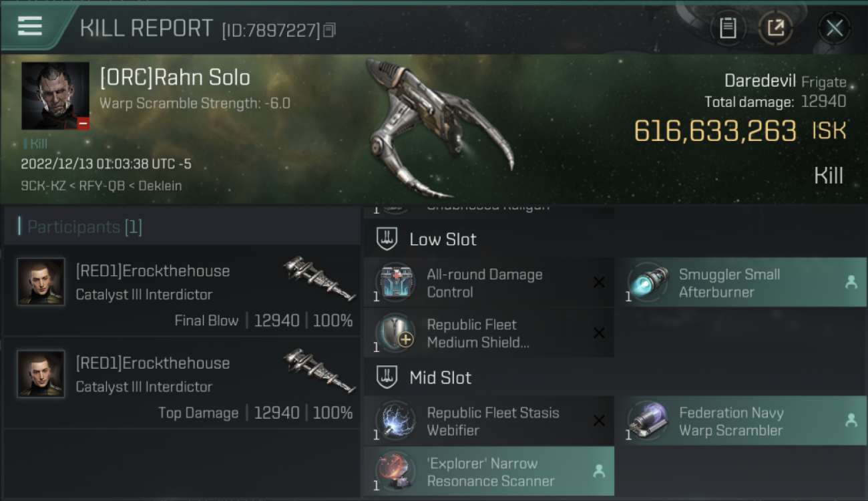Image resolution: width=868 pixels, height=501 pixels.
Task: Select the Smuggler Small Afterburner icon
Action: [648, 283]
